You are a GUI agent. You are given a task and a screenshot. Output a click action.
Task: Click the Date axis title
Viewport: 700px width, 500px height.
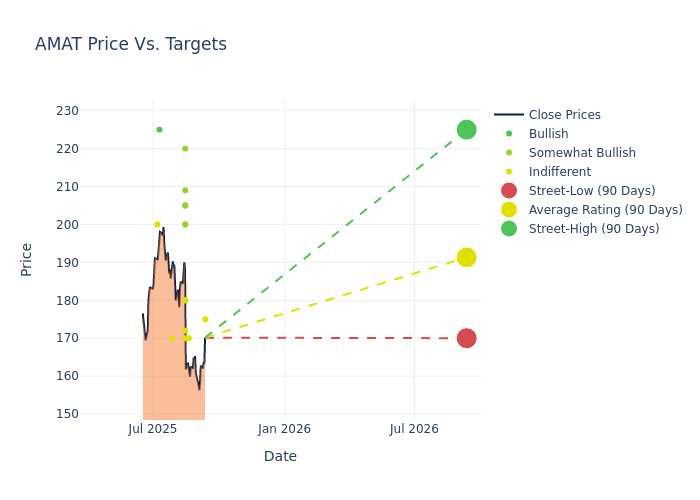(280, 456)
